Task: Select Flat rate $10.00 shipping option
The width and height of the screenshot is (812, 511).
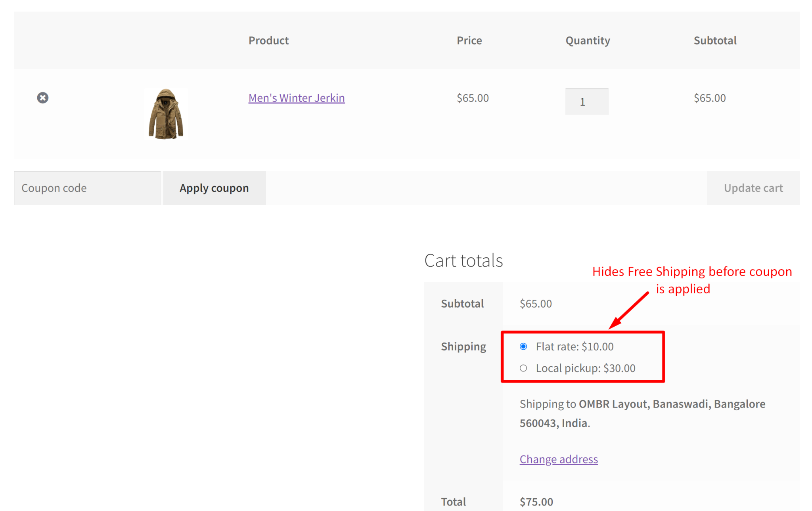Action: tap(523, 346)
